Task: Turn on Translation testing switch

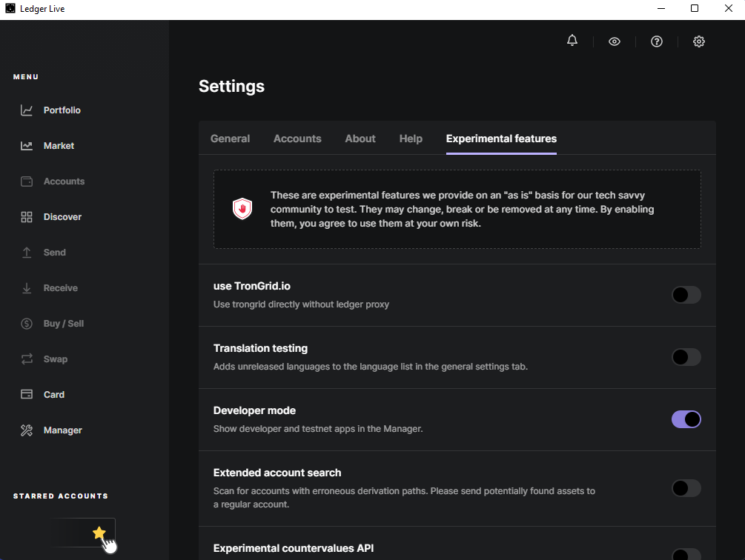Action: 686,357
